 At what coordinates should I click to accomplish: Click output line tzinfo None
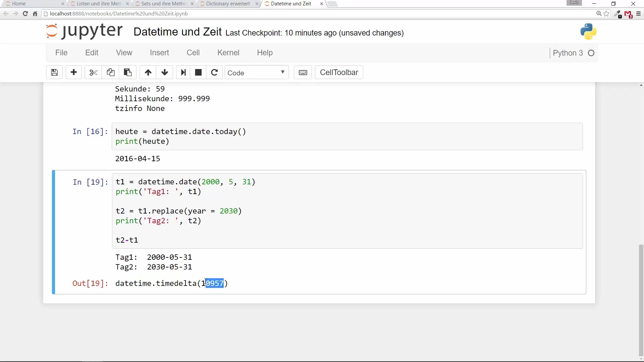tap(140, 108)
